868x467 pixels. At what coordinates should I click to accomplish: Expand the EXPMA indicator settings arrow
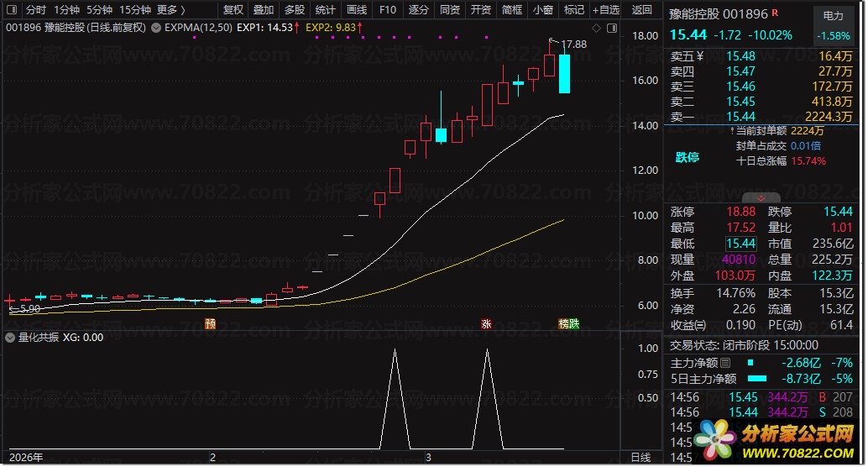click(x=156, y=28)
